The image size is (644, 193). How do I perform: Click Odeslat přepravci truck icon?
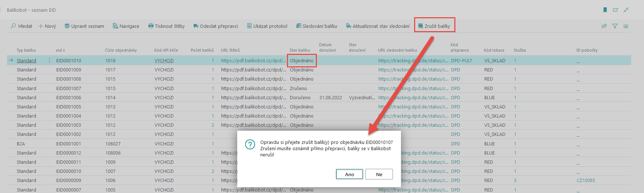[x=196, y=26]
